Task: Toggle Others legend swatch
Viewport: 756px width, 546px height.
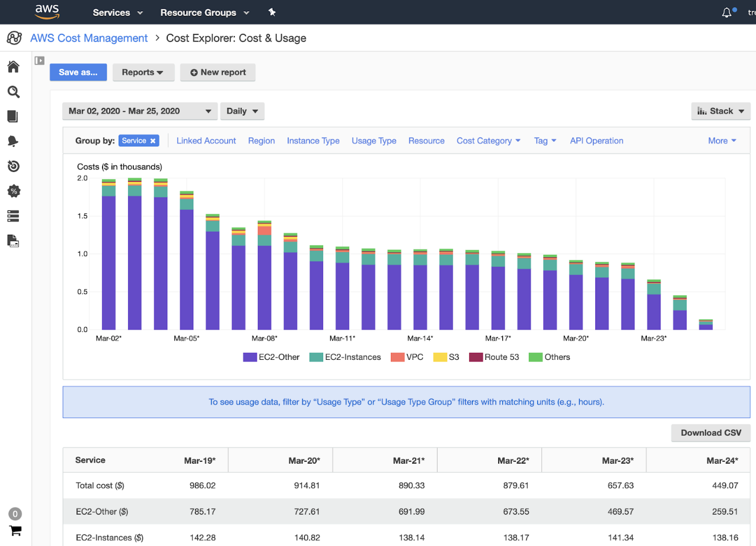Action: [x=535, y=357]
